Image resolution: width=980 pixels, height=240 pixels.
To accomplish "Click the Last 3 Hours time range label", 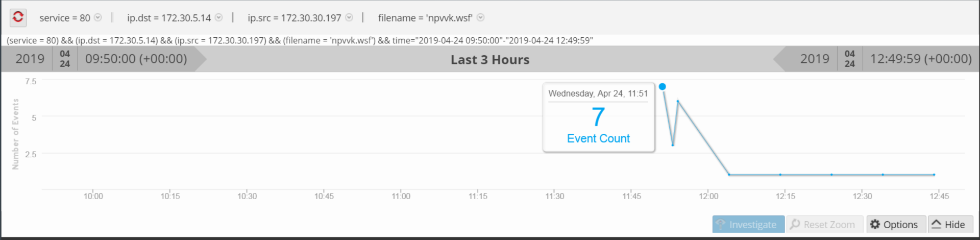I will point(490,60).
